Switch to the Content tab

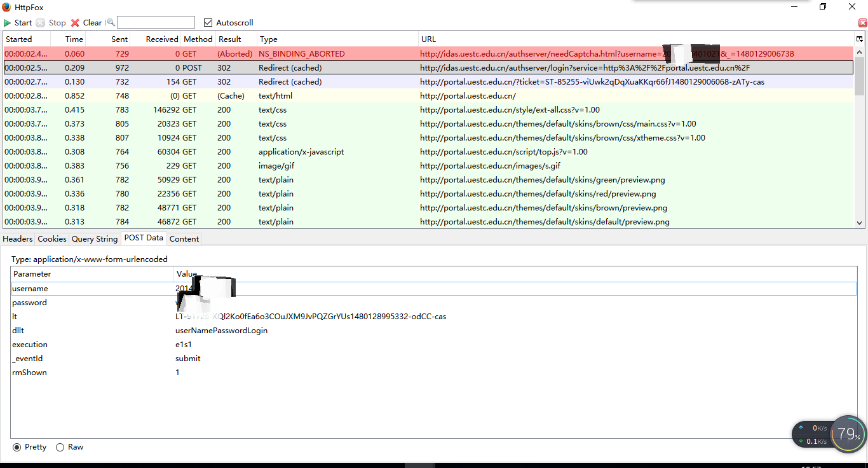[x=184, y=238]
